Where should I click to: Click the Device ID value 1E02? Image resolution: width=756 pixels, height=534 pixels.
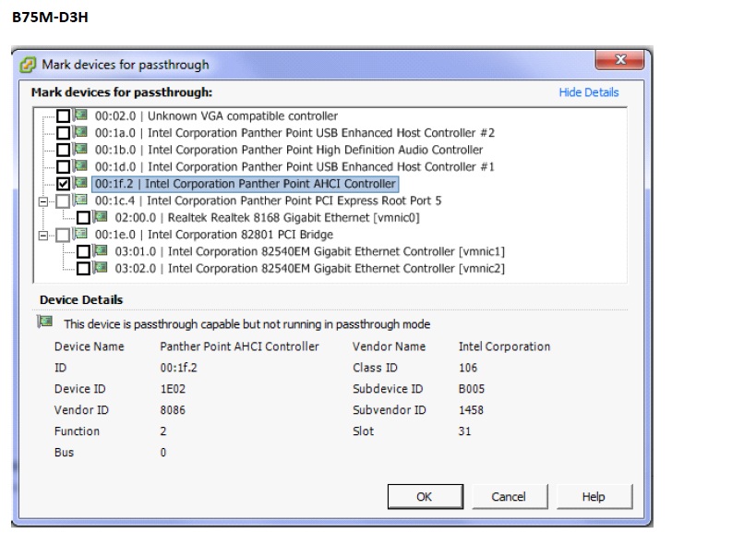click(173, 389)
